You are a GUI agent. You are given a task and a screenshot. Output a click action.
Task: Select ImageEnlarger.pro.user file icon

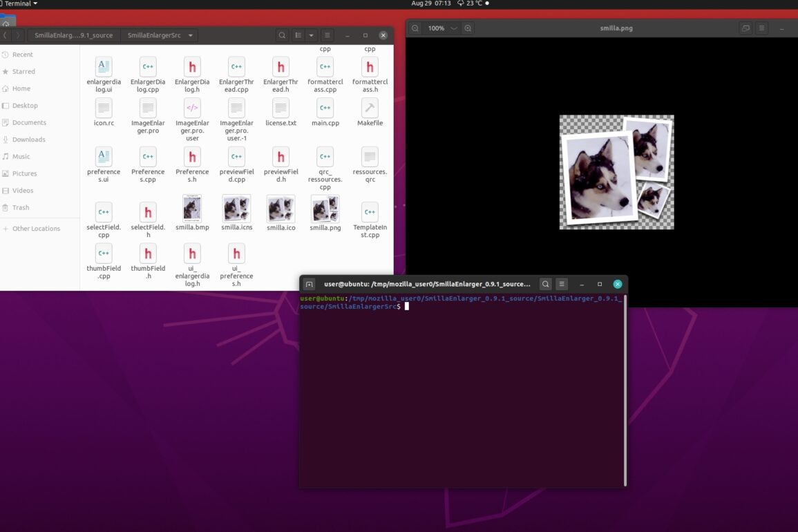192,108
